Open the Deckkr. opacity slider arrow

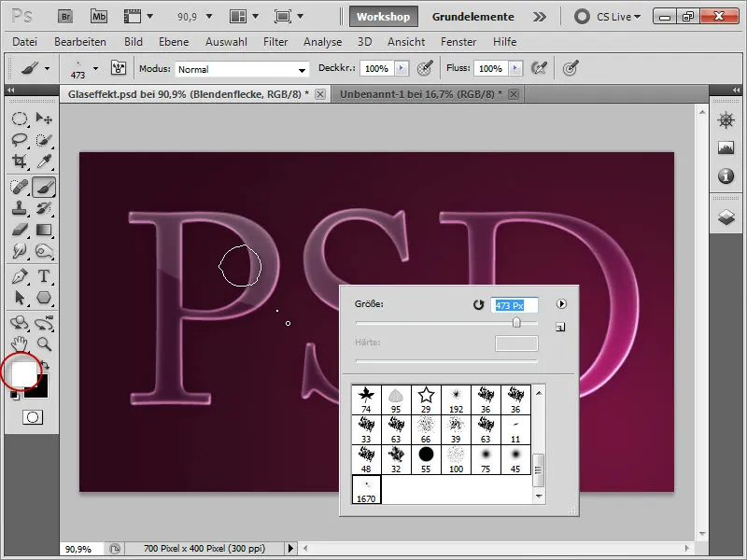402,68
